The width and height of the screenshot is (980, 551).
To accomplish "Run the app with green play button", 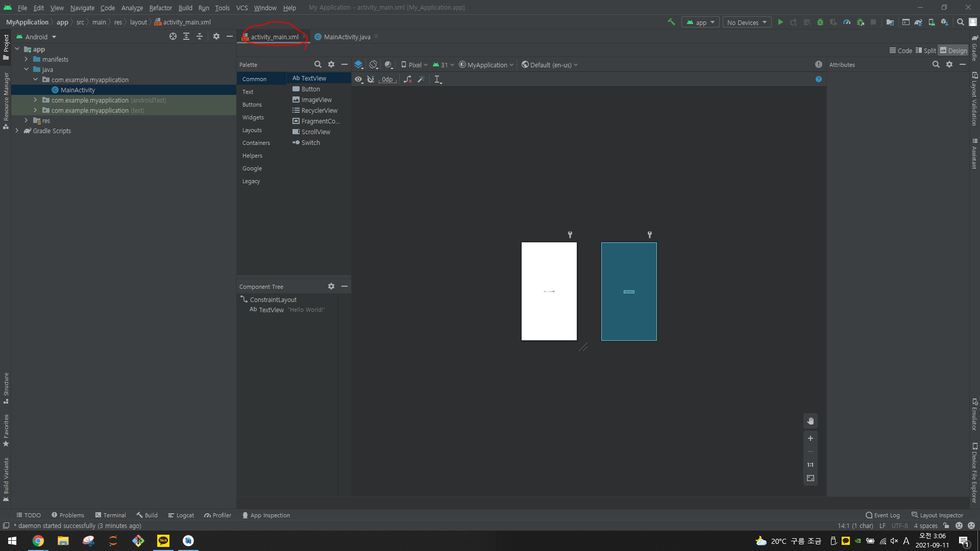I will [x=780, y=22].
